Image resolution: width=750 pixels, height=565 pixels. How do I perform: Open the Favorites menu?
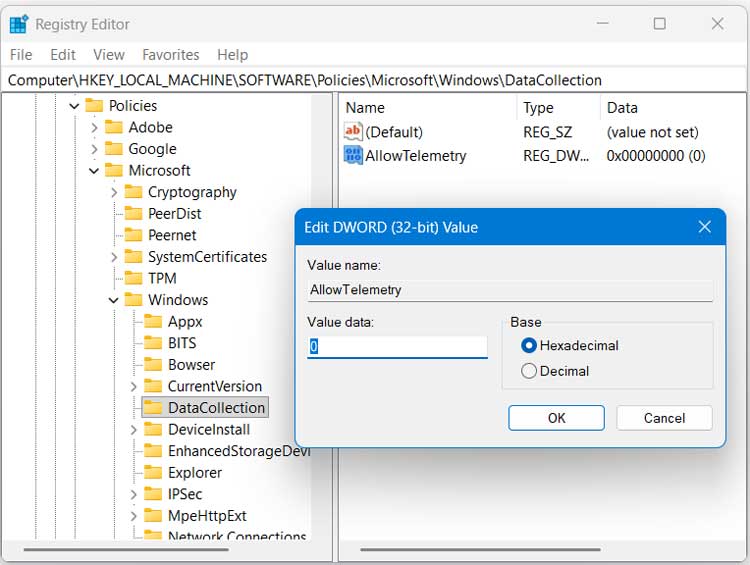point(170,55)
